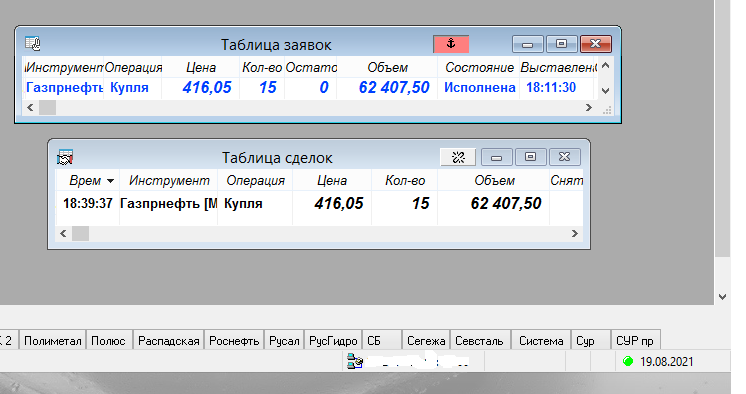The width and height of the screenshot is (746, 394).
Task: Click the server connection icon in status bar
Action: pyautogui.click(x=355, y=362)
